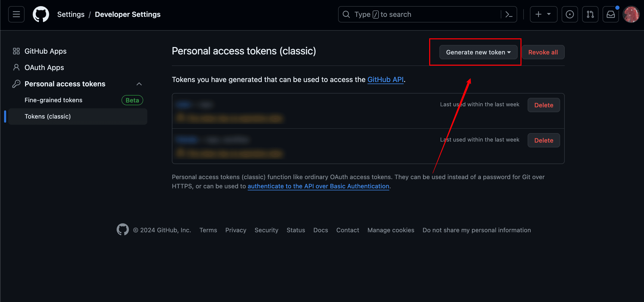Open the Generate new token dropdown
Image resolution: width=644 pixels, height=302 pixels.
[x=478, y=52]
